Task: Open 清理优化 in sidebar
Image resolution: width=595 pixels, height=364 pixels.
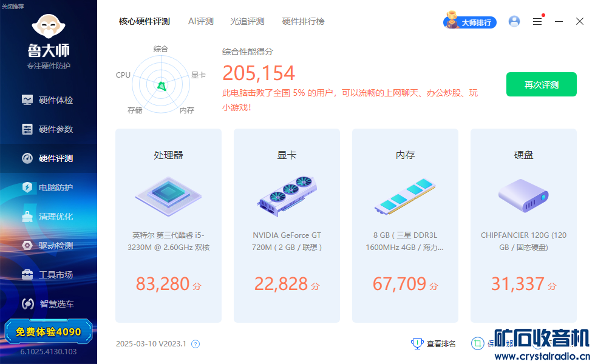Action: click(49, 217)
